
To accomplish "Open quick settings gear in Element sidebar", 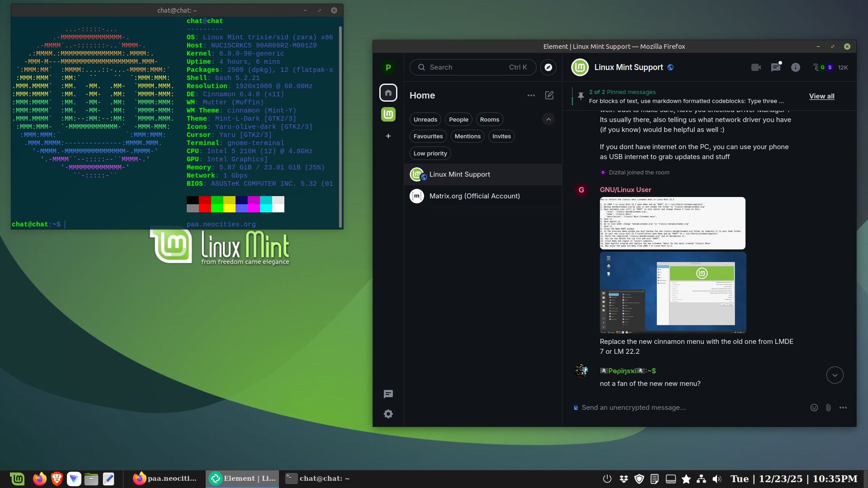I will click(388, 414).
